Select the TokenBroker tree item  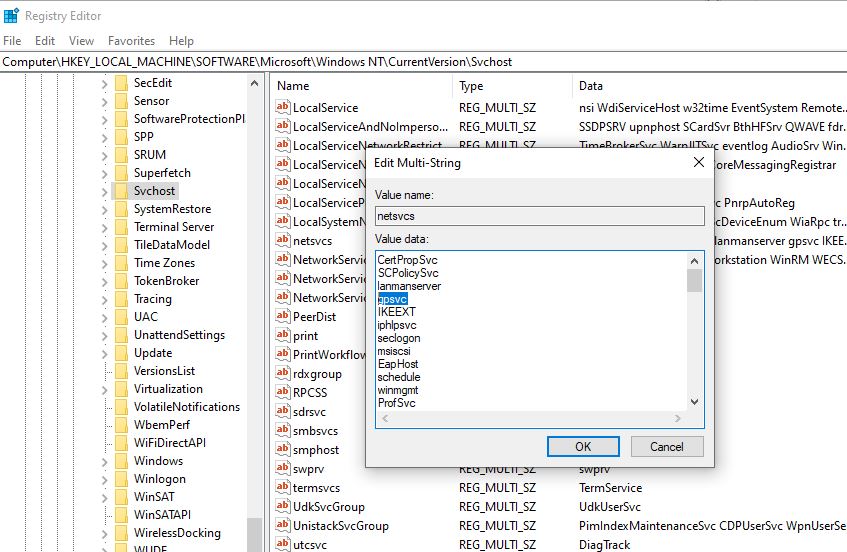pyautogui.click(x=166, y=281)
